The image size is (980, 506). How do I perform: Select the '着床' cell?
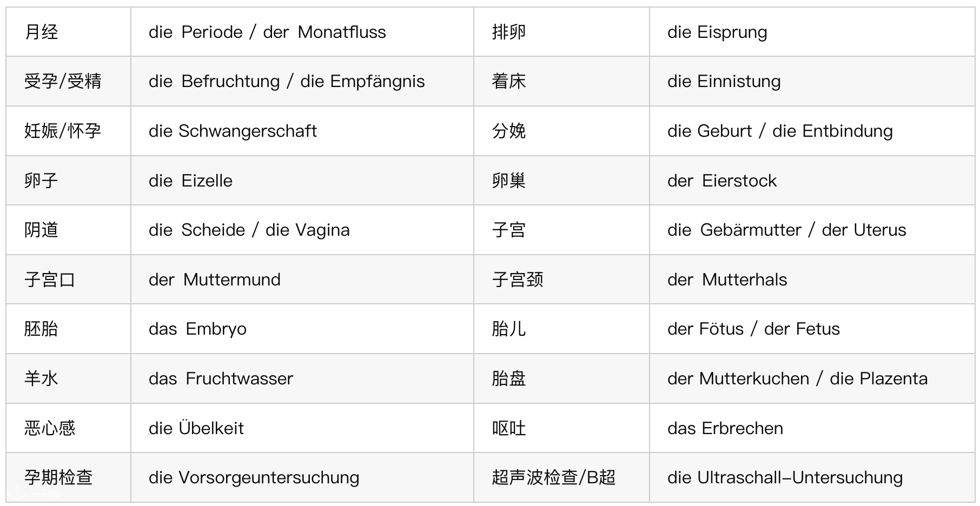[562, 82]
